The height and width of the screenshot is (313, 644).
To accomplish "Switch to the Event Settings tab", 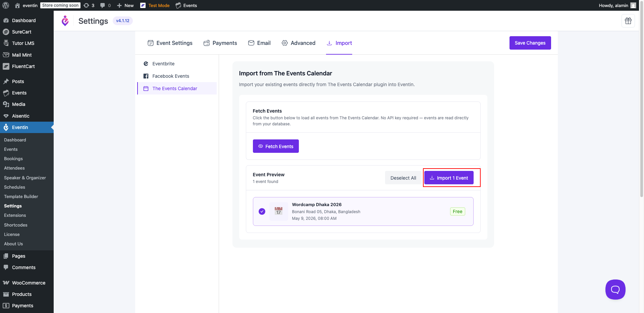I will [170, 43].
